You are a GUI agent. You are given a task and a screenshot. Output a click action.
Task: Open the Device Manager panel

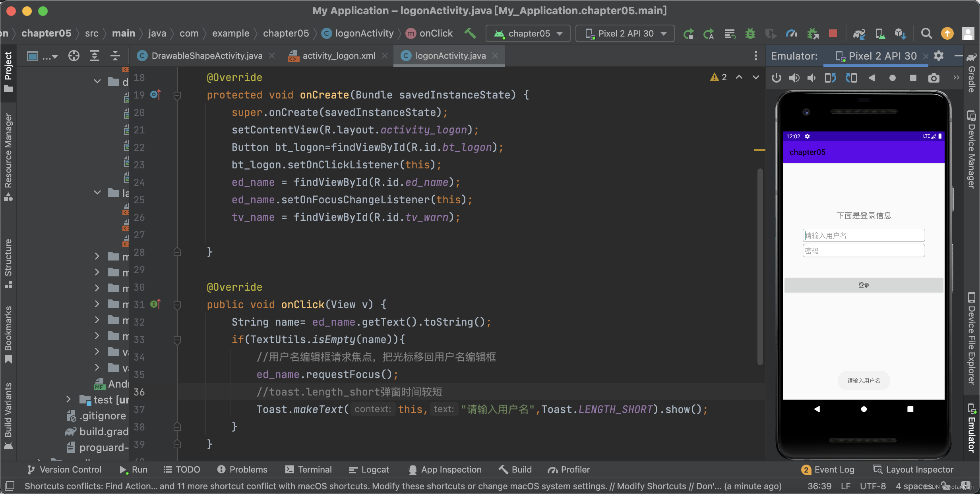point(971,149)
